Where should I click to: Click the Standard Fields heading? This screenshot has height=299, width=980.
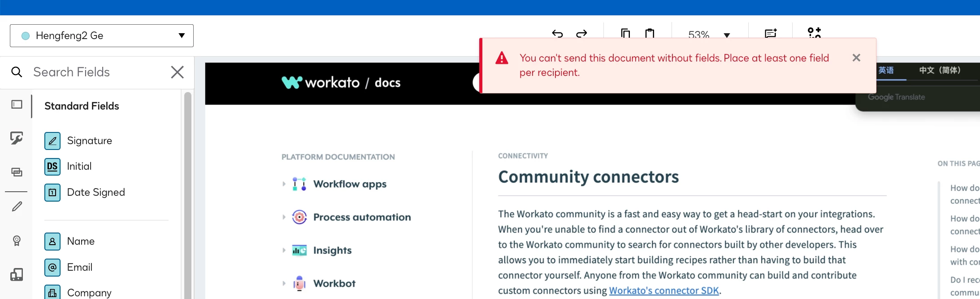[82, 106]
